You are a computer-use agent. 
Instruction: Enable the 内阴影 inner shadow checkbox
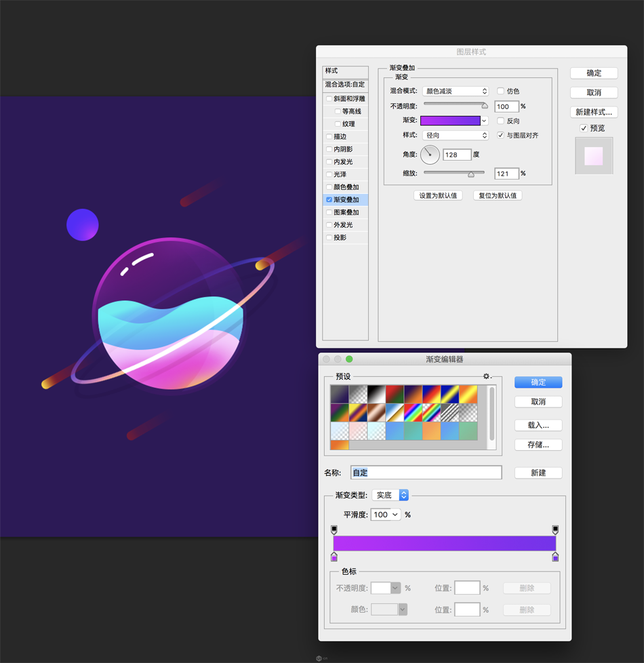pos(329,149)
